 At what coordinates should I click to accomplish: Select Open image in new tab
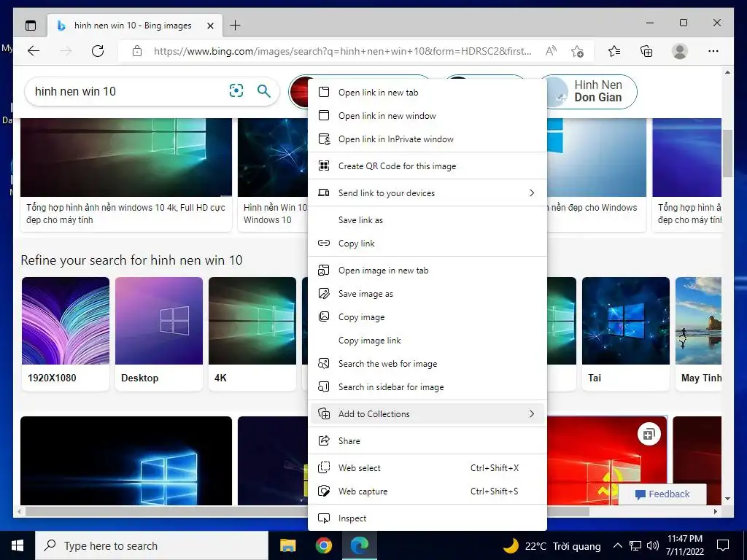click(x=427, y=271)
